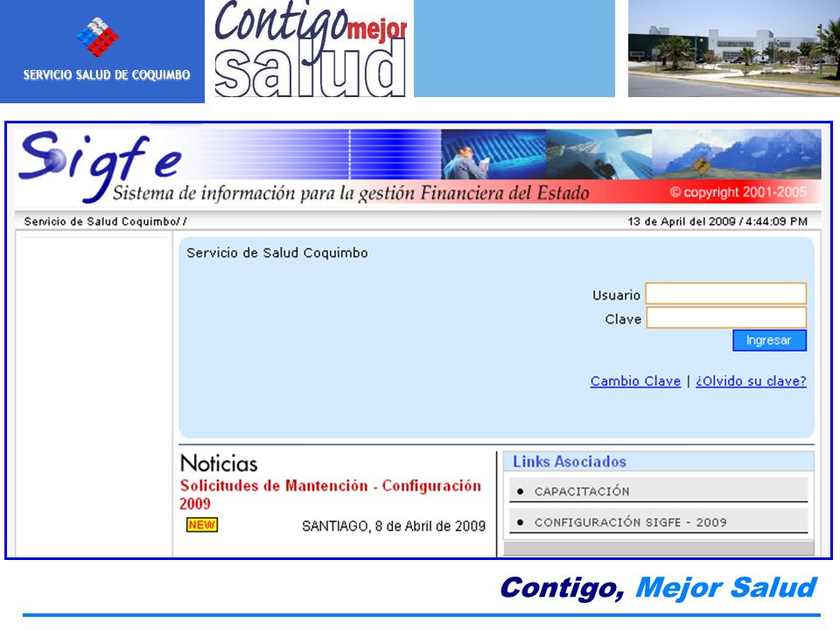
Task: Click the Clave password field
Action: click(726, 318)
